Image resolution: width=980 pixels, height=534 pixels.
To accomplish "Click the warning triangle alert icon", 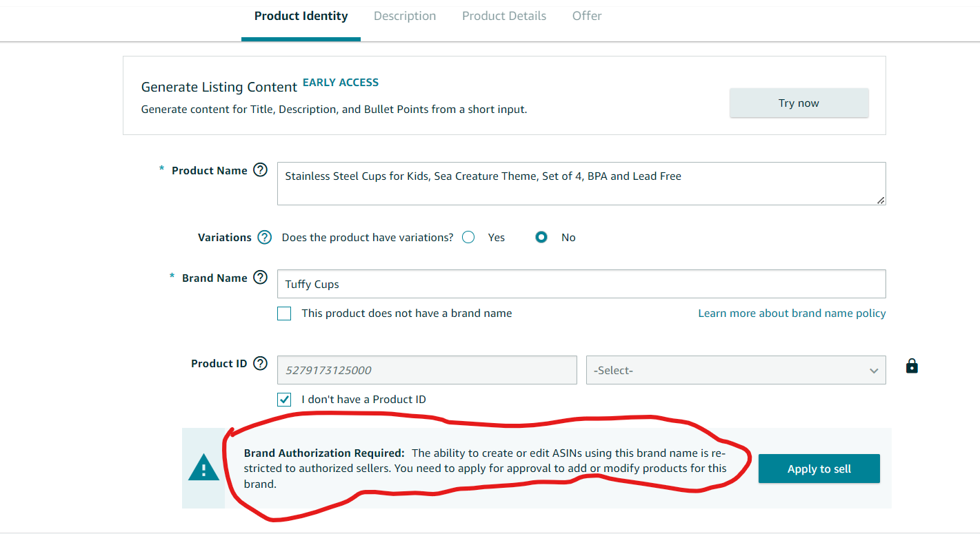I will click(203, 469).
